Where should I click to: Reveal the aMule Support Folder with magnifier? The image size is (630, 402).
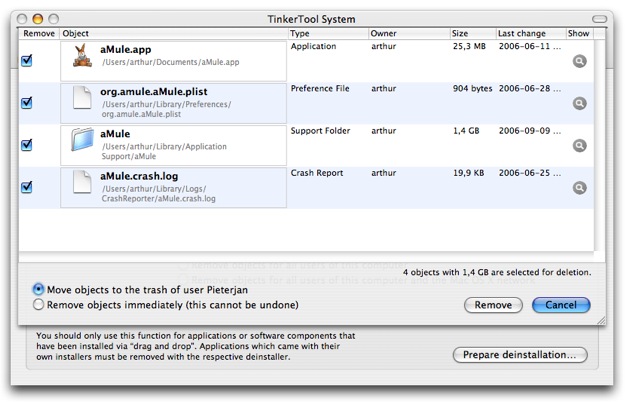point(579,145)
